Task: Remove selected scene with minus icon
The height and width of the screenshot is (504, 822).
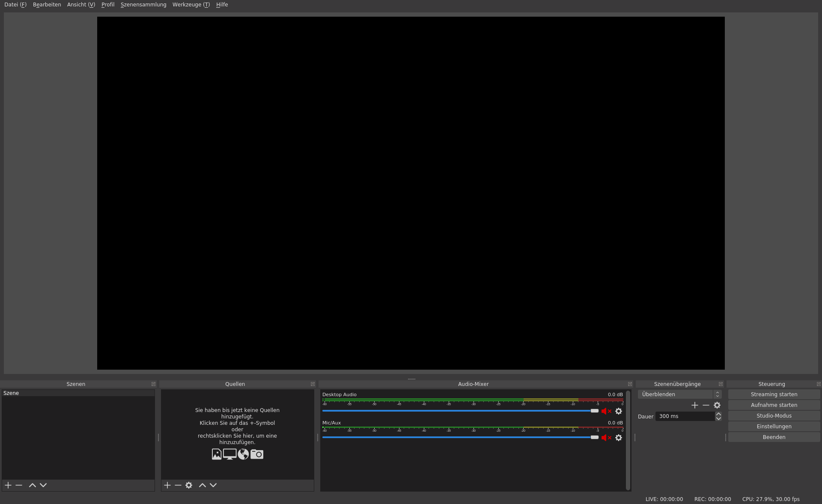Action: coord(19,485)
